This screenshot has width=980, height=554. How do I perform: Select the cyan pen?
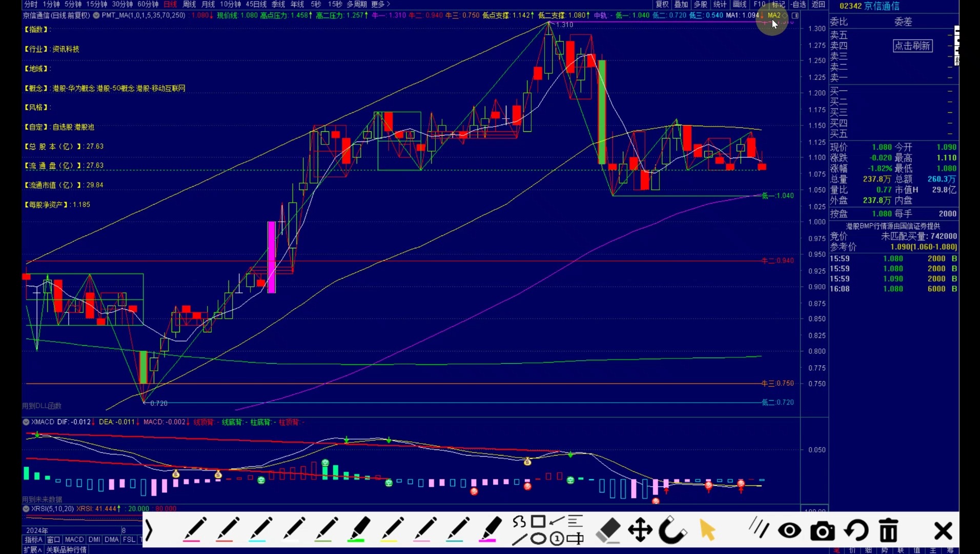(260, 529)
